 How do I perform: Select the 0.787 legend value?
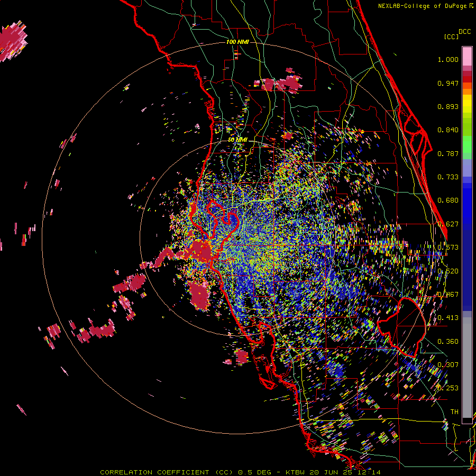point(448,153)
